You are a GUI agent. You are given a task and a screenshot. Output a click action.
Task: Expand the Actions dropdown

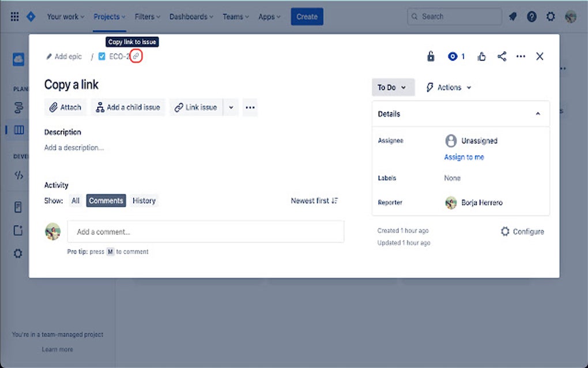(449, 87)
